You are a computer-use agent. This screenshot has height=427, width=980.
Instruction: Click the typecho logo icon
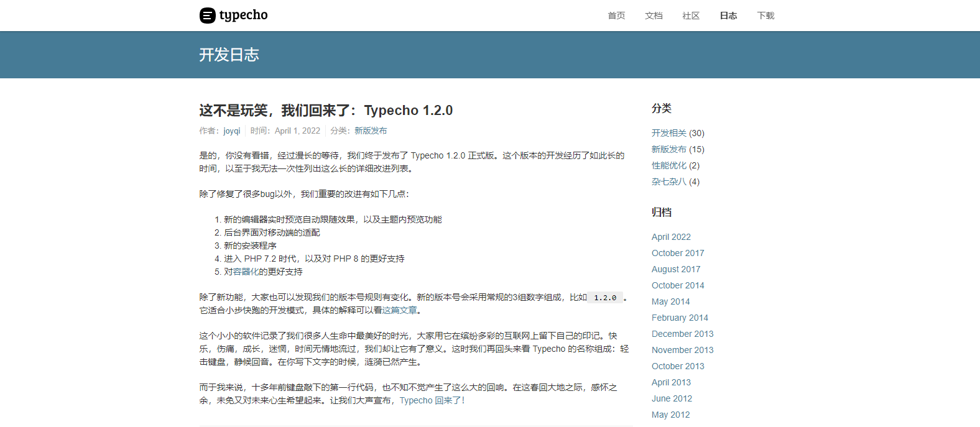(208, 16)
